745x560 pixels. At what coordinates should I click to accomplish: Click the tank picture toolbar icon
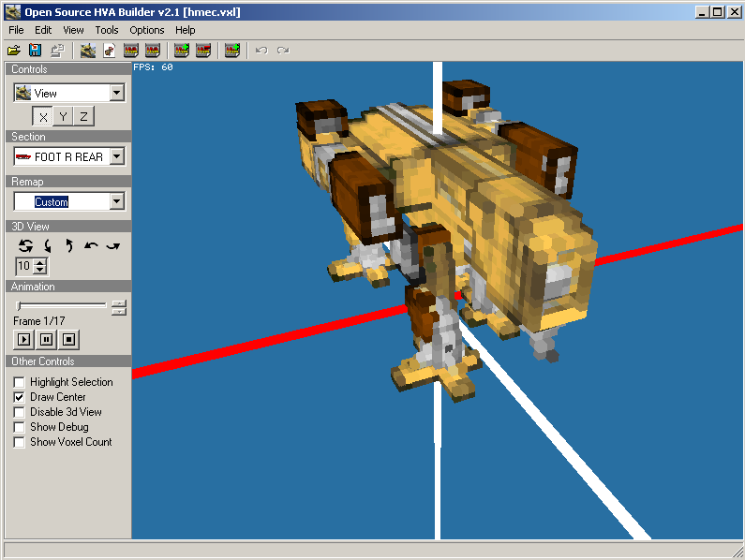88,50
